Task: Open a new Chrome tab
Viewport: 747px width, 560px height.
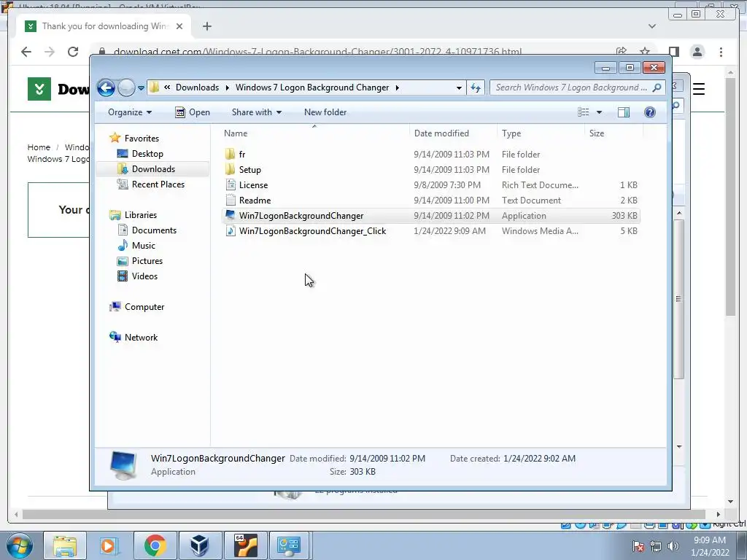Action: 206,26
